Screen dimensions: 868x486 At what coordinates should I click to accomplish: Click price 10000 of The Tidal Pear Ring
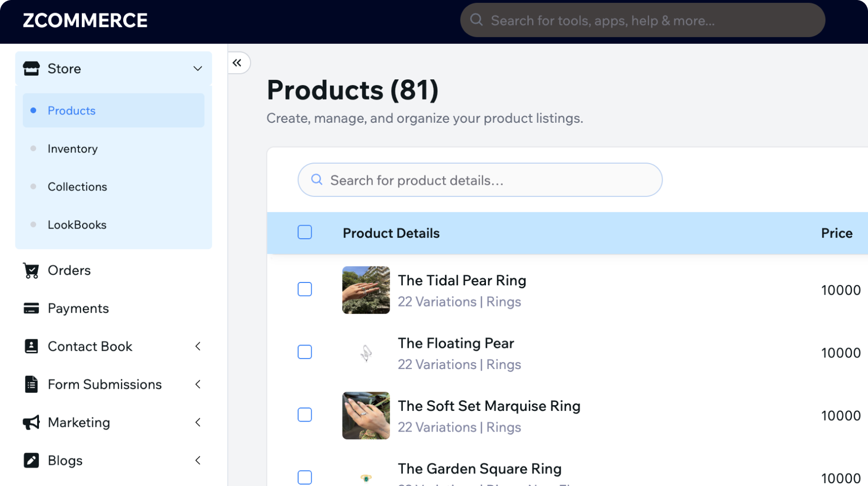[841, 290]
